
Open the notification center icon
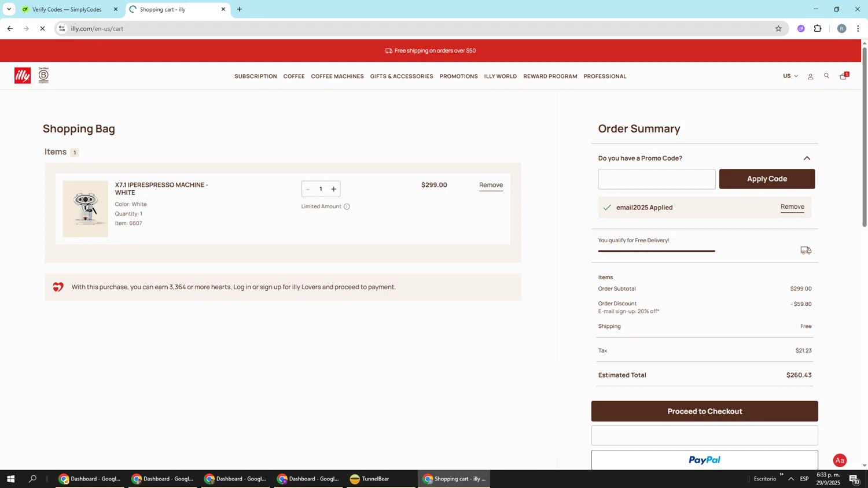pyautogui.click(x=854, y=479)
